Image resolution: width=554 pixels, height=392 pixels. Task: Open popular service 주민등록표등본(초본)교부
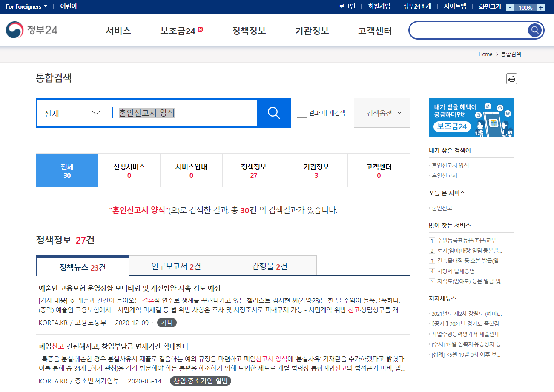pos(466,240)
